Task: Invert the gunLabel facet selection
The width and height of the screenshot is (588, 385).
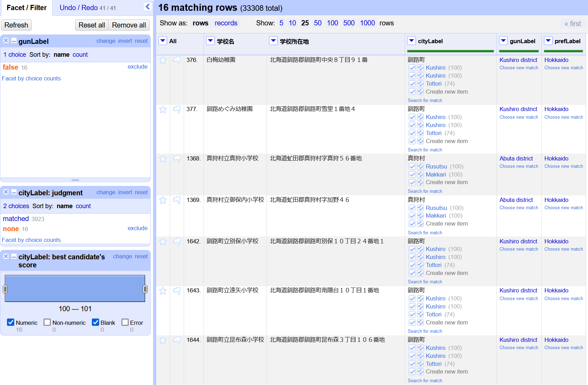Action: tap(125, 41)
